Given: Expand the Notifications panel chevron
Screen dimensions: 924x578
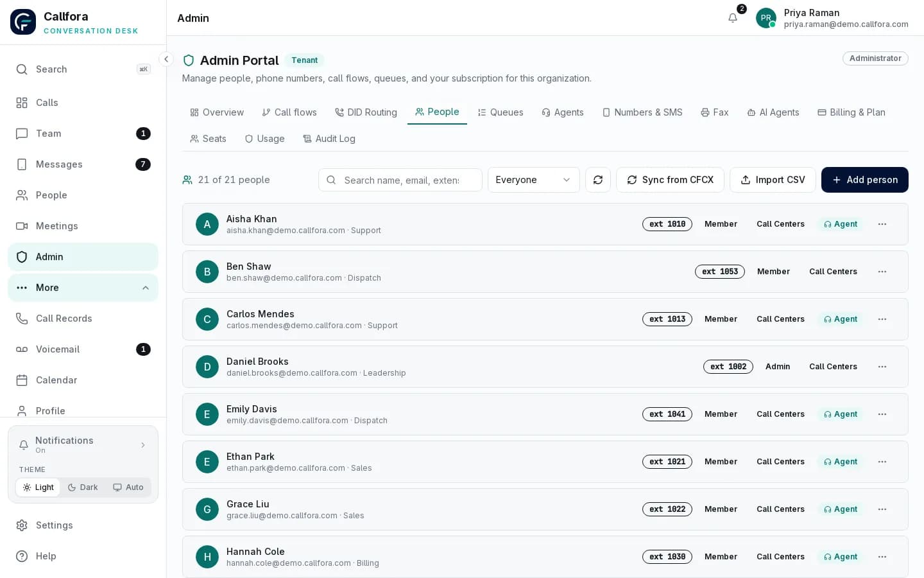Looking at the screenshot, I should click(143, 445).
